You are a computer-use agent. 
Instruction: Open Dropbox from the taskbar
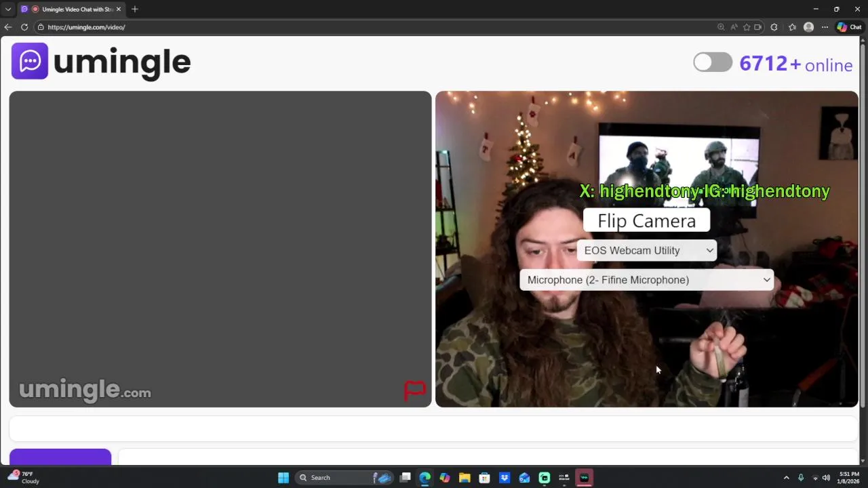pyautogui.click(x=505, y=478)
